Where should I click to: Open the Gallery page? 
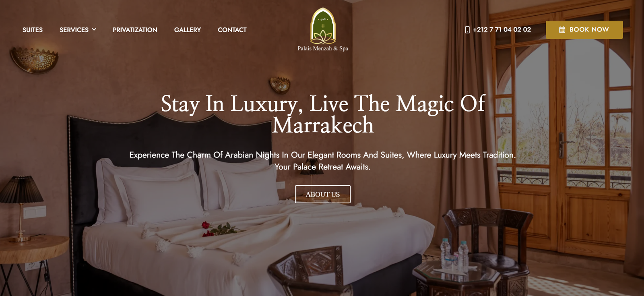[188, 30]
